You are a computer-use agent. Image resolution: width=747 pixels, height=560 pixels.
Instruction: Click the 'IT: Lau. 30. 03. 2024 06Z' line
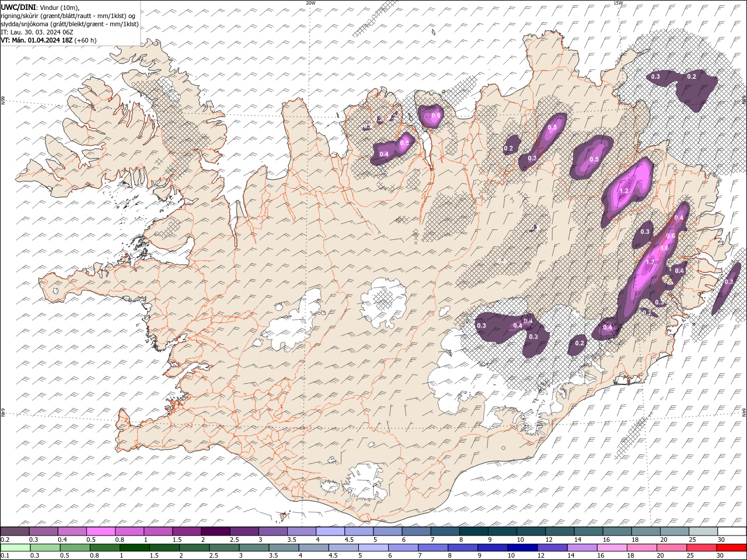[37, 32]
